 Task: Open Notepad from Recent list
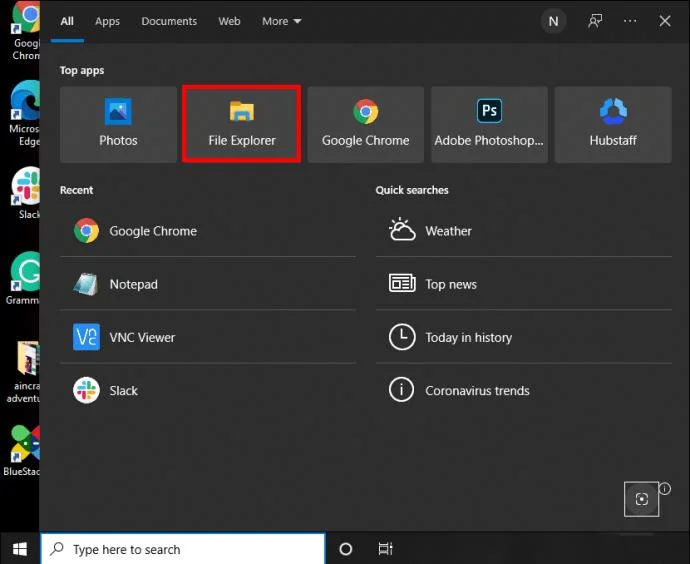point(208,284)
